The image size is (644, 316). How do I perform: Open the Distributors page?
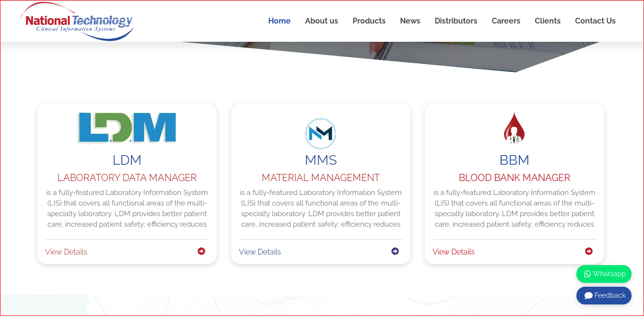click(456, 21)
